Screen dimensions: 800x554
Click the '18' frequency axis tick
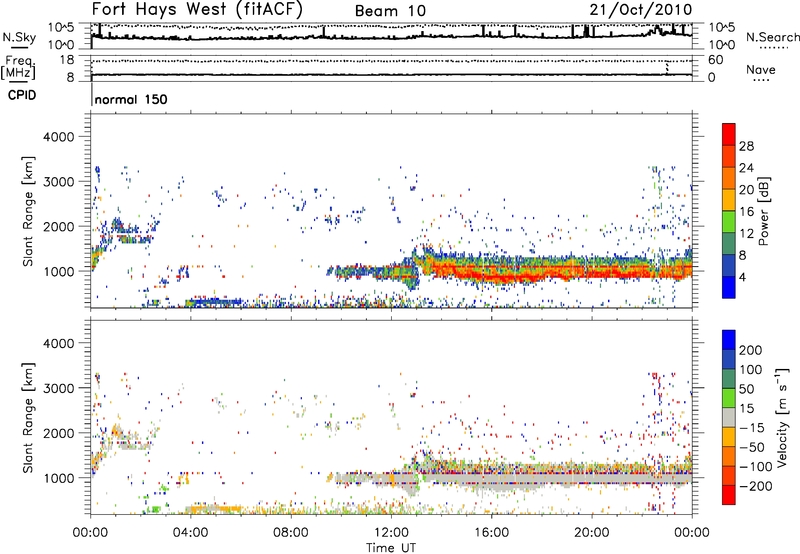pyautogui.click(x=67, y=60)
